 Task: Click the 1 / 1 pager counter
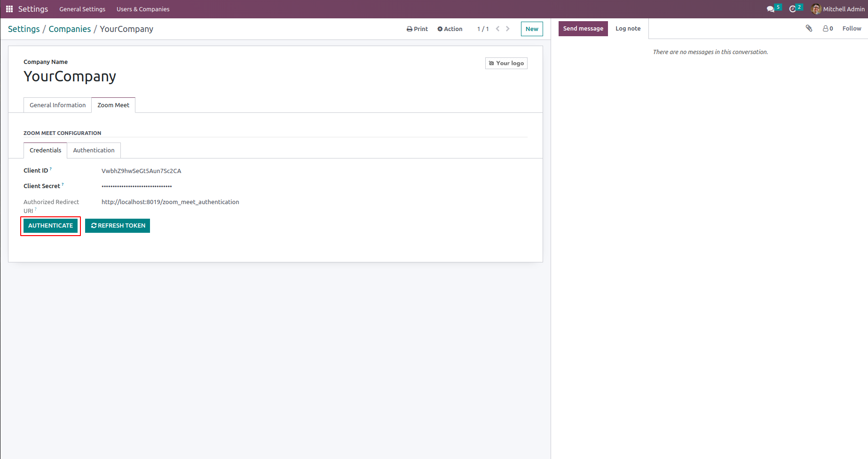(483, 29)
